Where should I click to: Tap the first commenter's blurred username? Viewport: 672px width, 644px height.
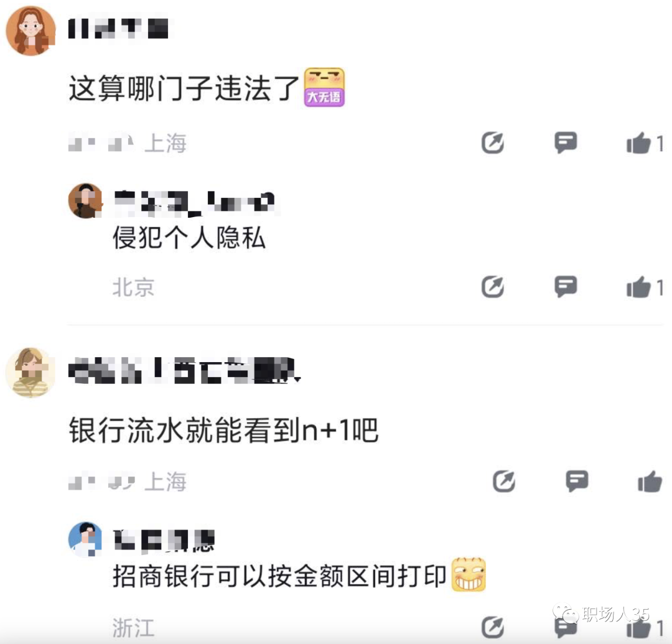click(118, 28)
